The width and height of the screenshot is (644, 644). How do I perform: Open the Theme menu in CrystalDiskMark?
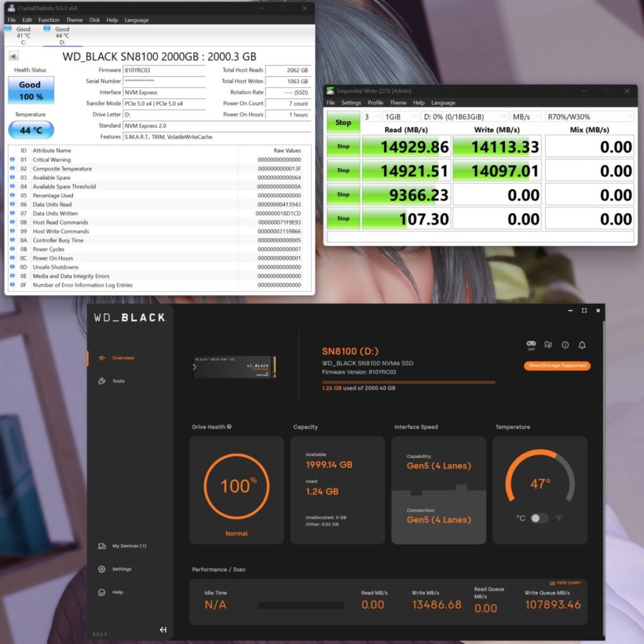398,103
